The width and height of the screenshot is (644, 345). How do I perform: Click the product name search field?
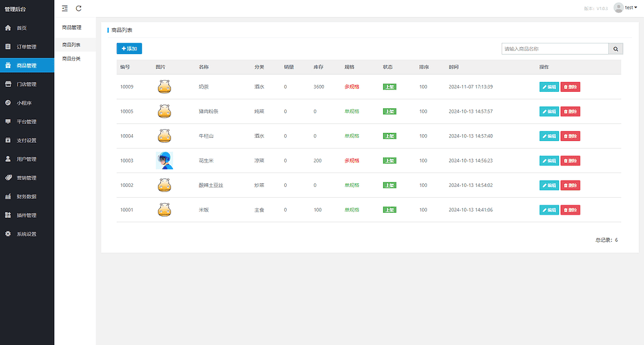[x=555, y=49]
